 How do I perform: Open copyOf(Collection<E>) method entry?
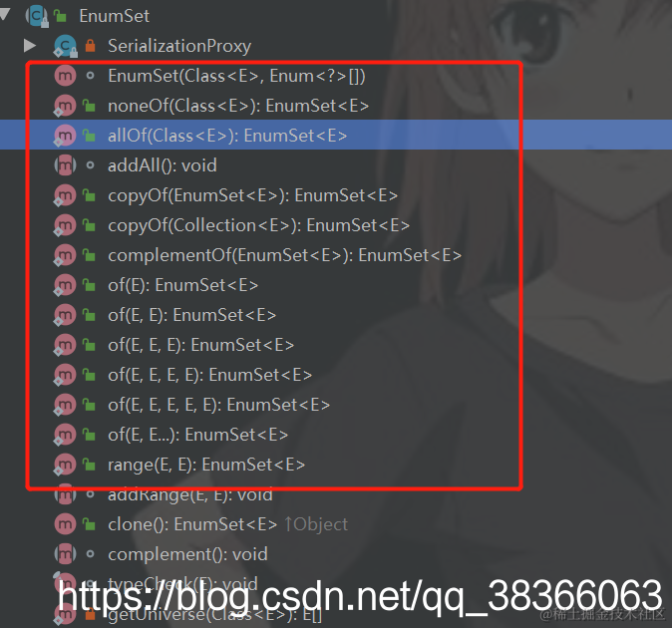259,225
